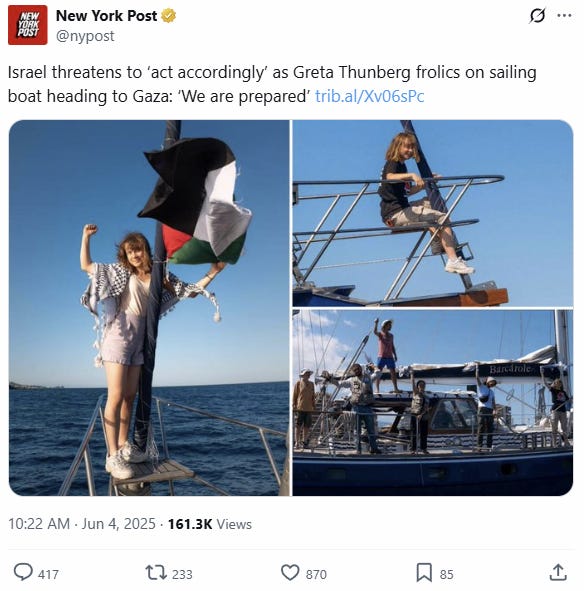Click the 417 replies count

point(48,574)
